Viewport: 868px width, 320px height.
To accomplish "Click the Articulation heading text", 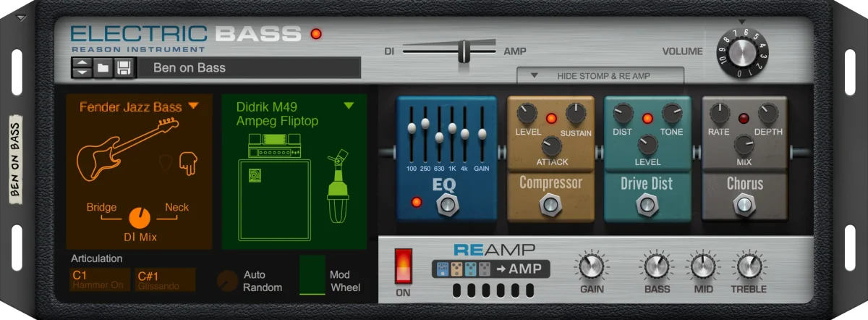I will [97, 258].
